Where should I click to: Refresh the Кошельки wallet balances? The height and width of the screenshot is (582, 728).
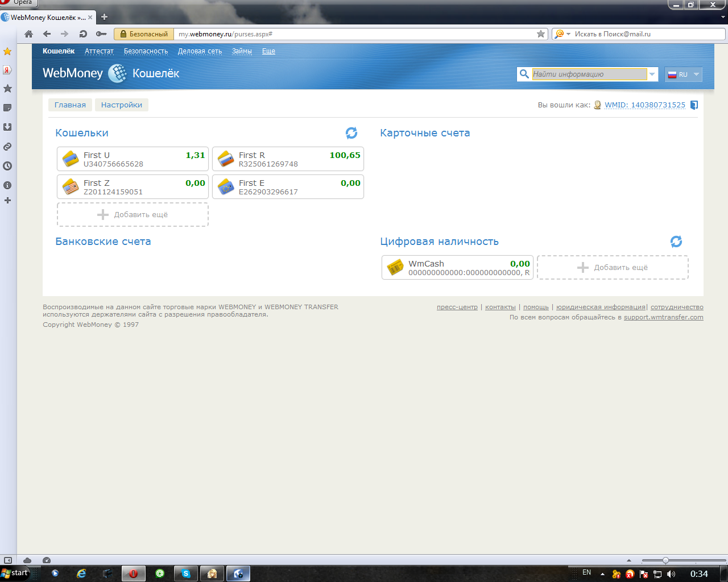tap(351, 133)
